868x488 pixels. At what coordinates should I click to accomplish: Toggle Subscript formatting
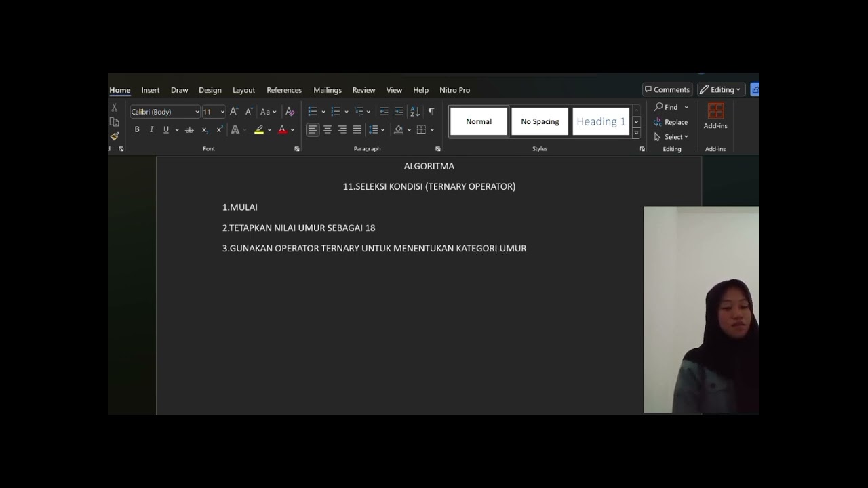pyautogui.click(x=205, y=129)
